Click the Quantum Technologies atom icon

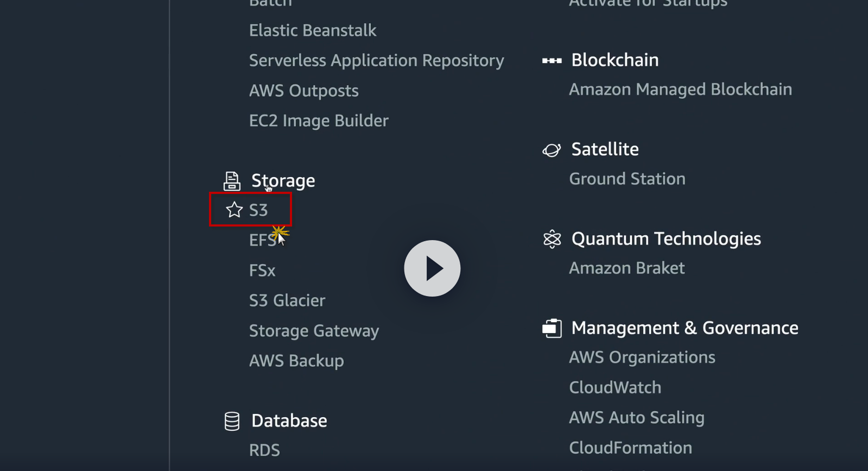[x=552, y=239]
